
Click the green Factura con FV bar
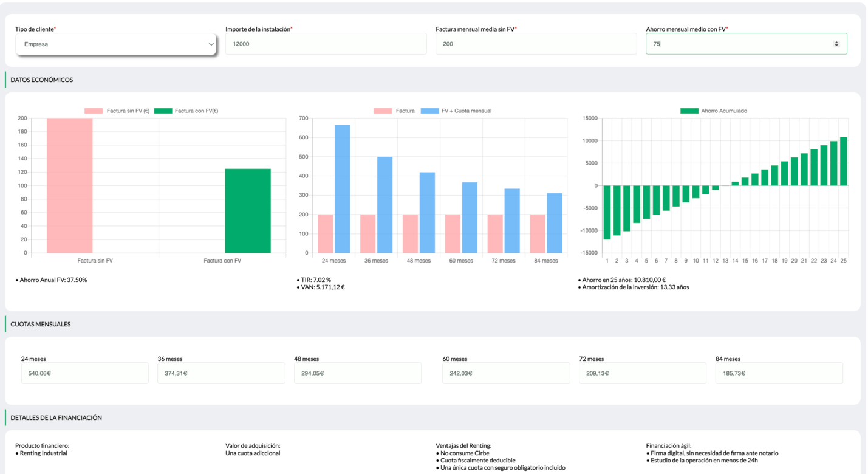(248, 210)
